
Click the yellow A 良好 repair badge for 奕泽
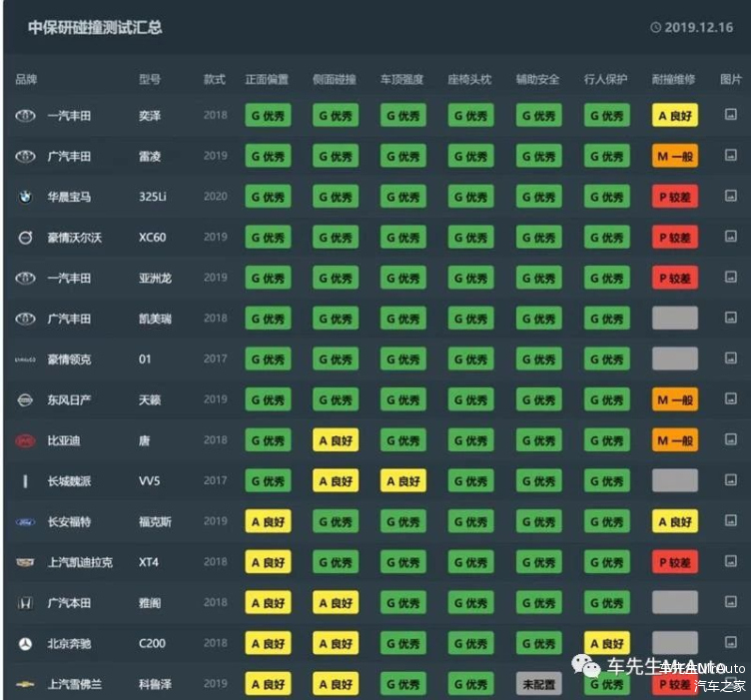pos(675,116)
